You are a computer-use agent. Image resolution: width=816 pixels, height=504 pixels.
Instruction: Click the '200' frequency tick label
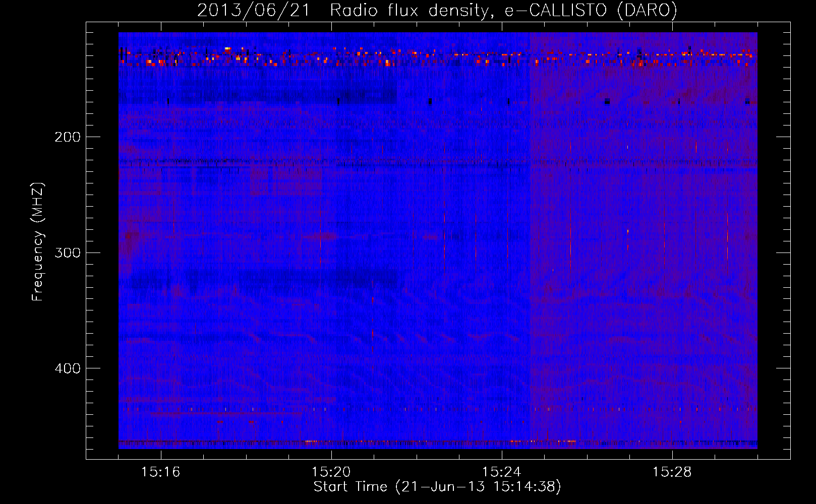(x=68, y=137)
